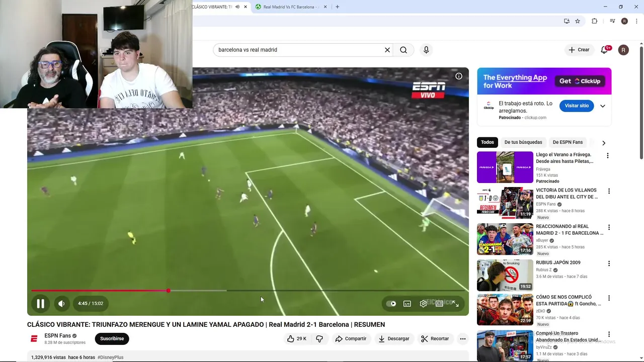Open Chrome media controls icon

pyautogui.click(x=612, y=21)
